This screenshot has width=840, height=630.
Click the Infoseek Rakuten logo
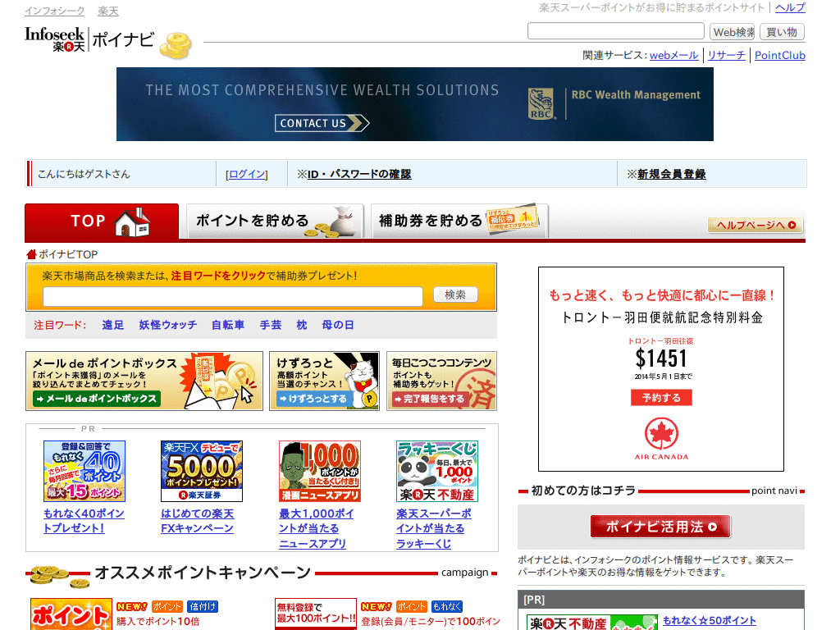pyautogui.click(x=55, y=39)
